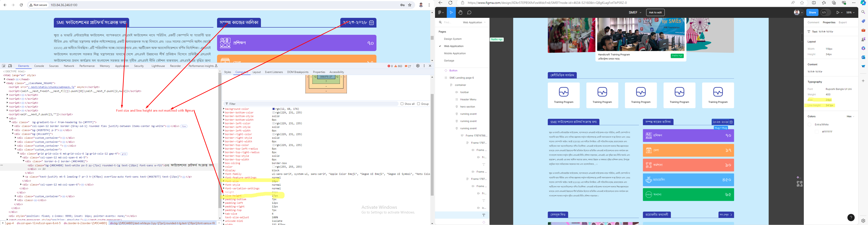Click the Figma Find layers search field
868x225 pixels.
(448, 23)
